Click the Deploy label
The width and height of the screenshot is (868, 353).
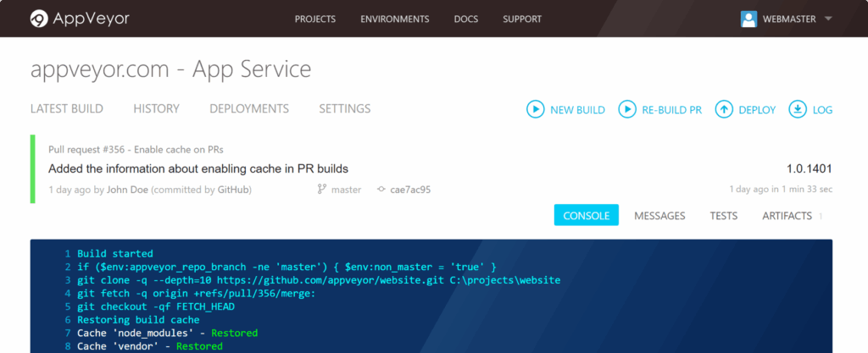(757, 110)
